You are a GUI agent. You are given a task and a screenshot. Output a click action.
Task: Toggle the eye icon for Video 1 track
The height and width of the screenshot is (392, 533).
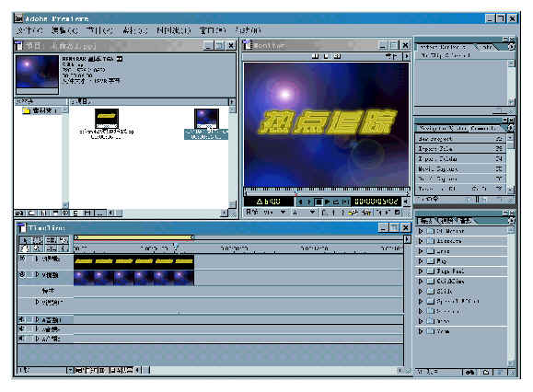[x=22, y=274]
